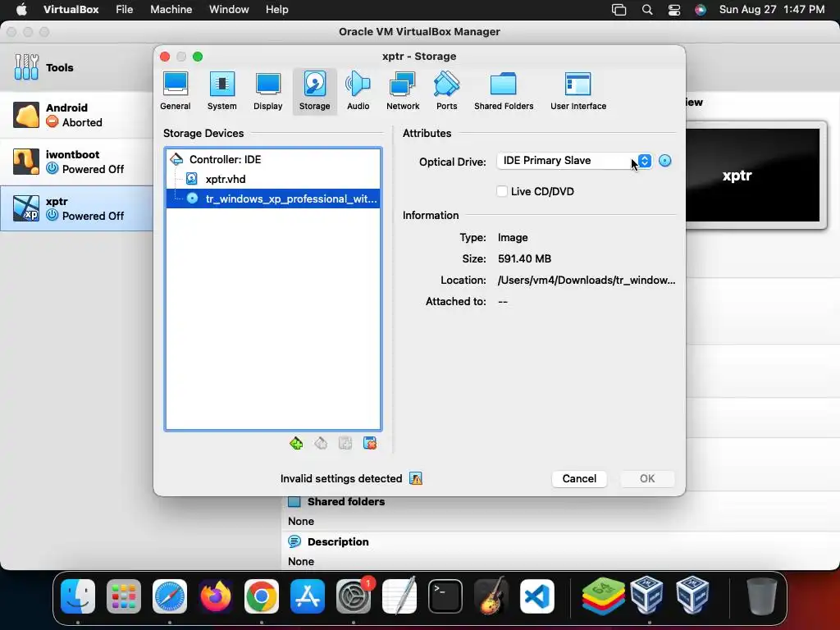This screenshot has width=840, height=630.
Task: Click the Stage Manager window icon in menu bar
Action: tap(619, 10)
